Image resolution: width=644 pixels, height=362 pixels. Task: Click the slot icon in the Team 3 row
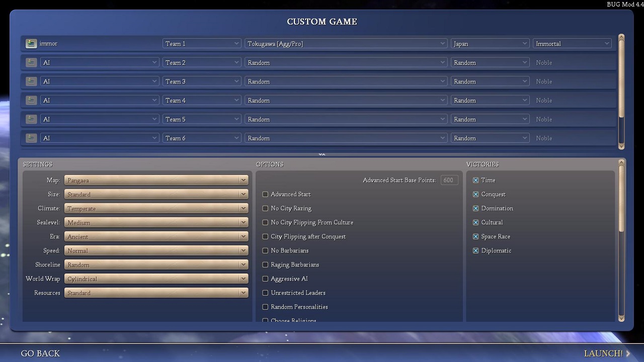coord(31,81)
